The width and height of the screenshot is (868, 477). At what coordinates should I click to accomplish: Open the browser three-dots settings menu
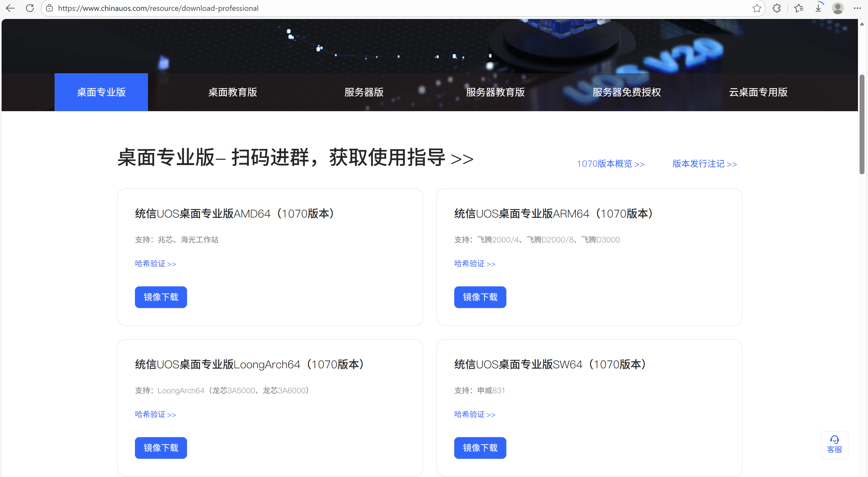[x=857, y=8]
